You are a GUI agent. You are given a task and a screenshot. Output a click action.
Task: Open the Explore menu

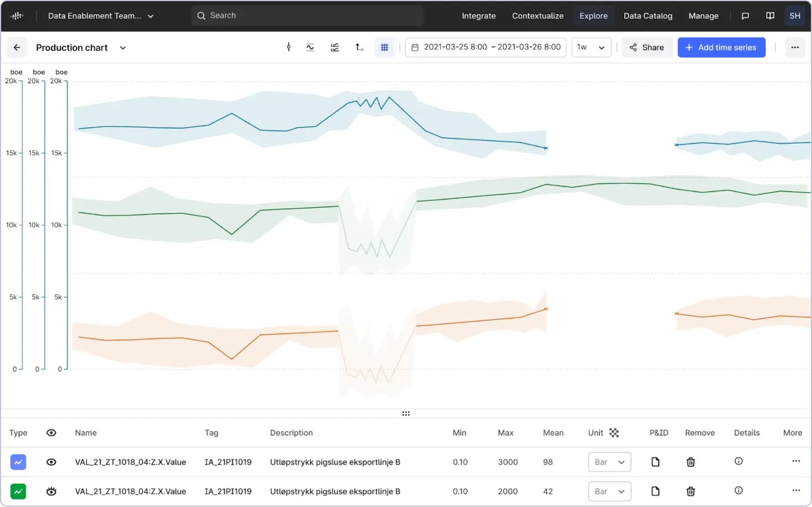[x=594, y=16]
